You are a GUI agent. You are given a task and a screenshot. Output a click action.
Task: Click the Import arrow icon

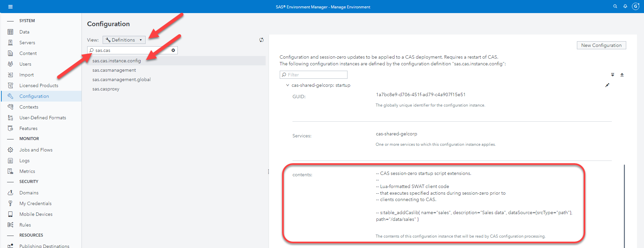pyautogui.click(x=10, y=75)
